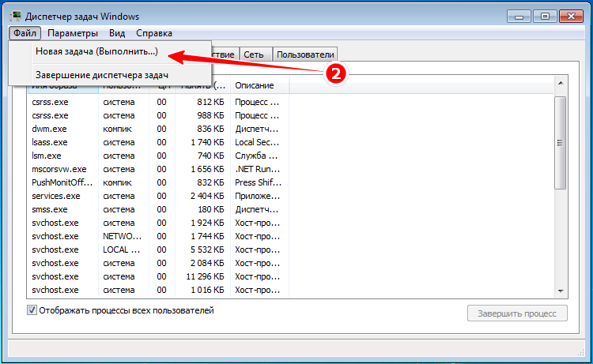Image resolution: width=593 pixels, height=364 pixels.
Task: Sort by the Описание column header
Action: pos(260,85)
